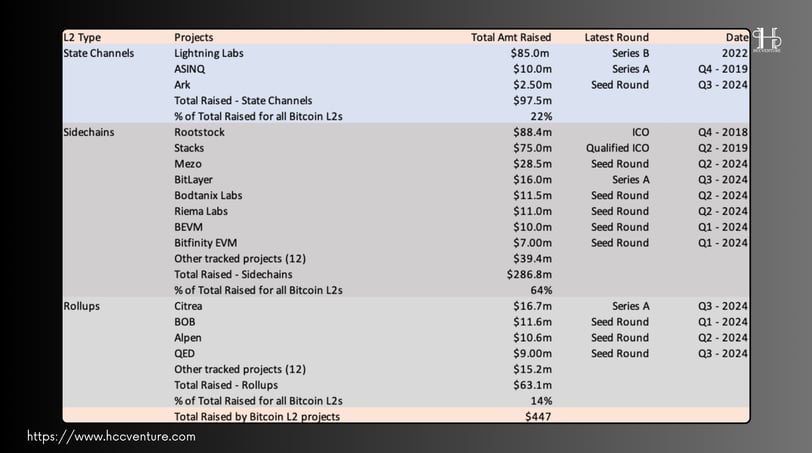Select Total Raised by Bitcoin L2 projects
Image resolution: width=812 pixels, height=453 pixels.
pos(259,416)
